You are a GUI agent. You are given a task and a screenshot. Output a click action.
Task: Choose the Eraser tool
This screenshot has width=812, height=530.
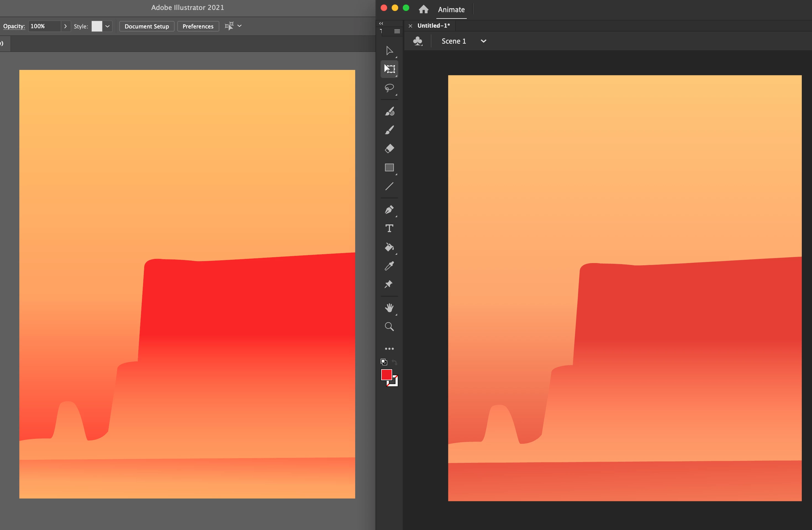[x=389, y=148]
